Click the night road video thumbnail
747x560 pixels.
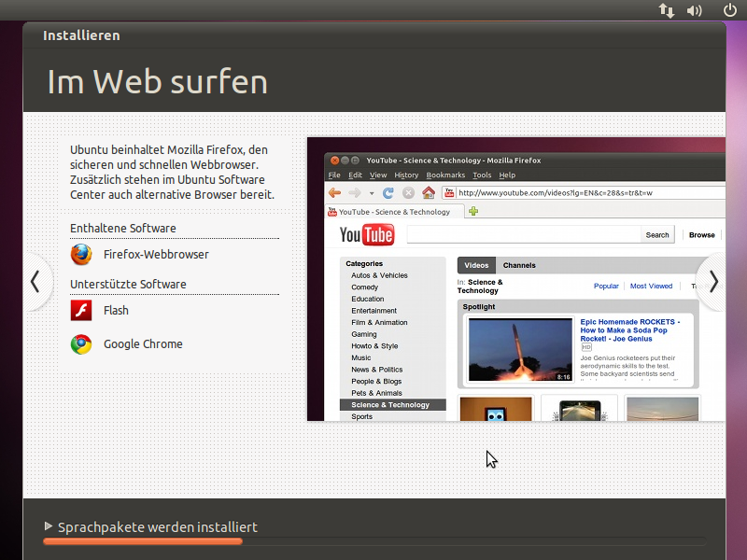(x=579, y=409)
